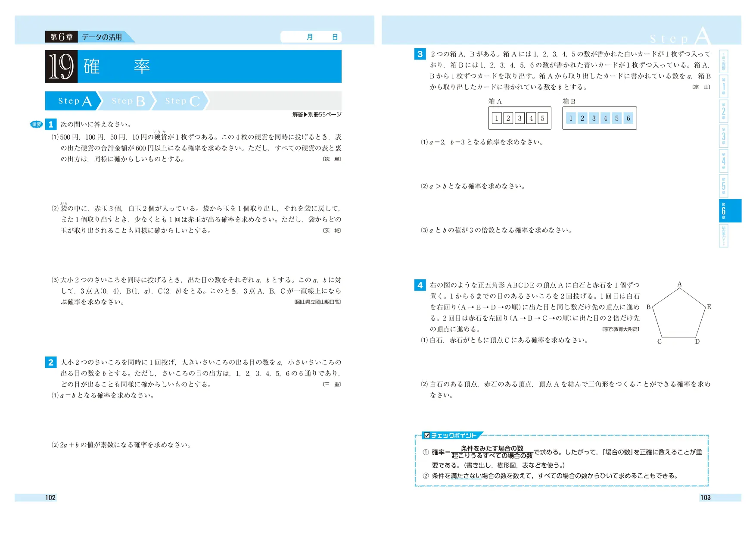Click the 〔岡山県立岡山朝日高〕 source tag
The height and width of the screenshot is (535, 756).
(x=318, y=302)
